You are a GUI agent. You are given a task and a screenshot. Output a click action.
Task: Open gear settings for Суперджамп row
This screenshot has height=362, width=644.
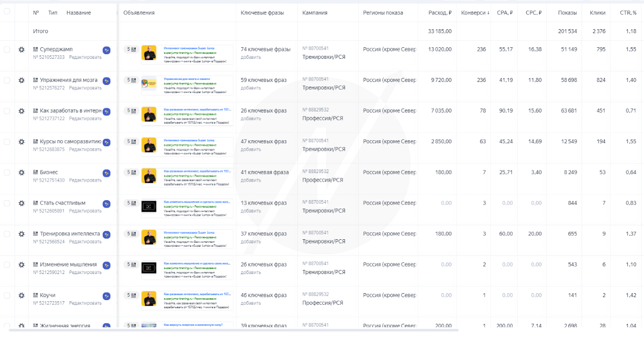(21, 50)
